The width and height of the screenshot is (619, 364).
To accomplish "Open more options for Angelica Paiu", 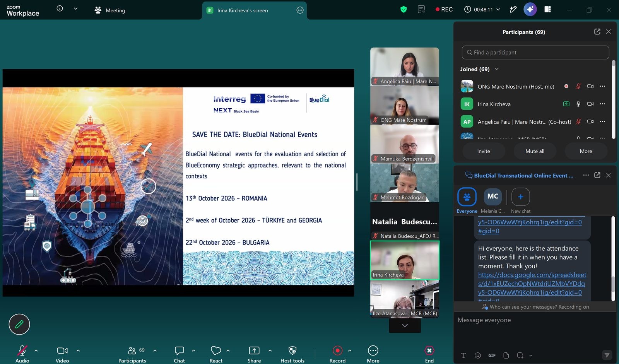I will coord(602,121).
